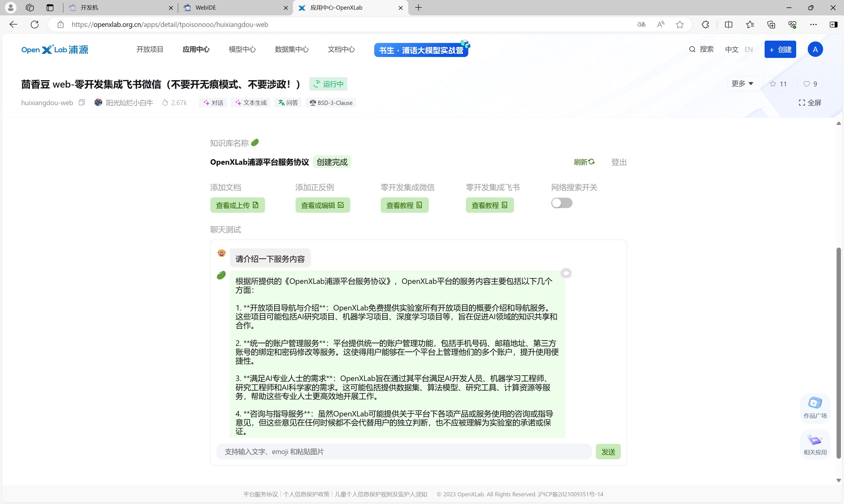This screenshot has height=504, width=844.
Task: Click 登出 logout link
Action: pyautogui.click(x=619, y=162)
